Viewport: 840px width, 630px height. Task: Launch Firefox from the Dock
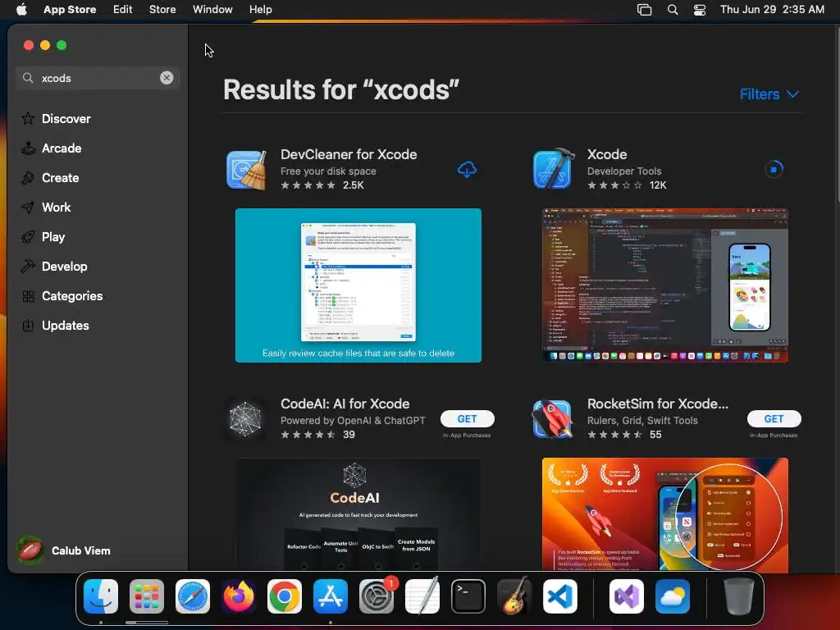click(x=239, y=596)
